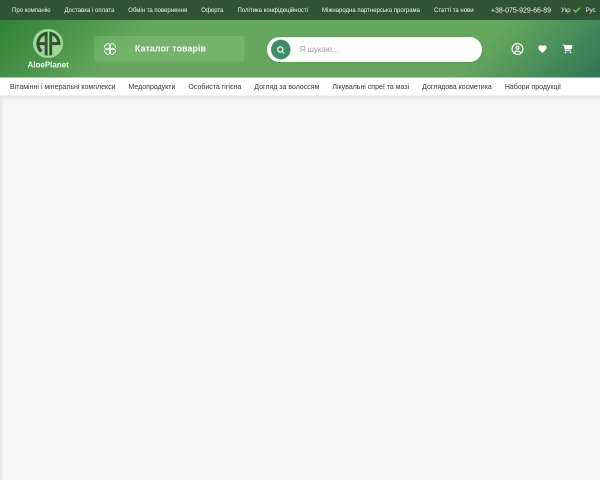This screenshot has width=600, height=480.
Task: Open the user account icon
Action: click(517, 49)
